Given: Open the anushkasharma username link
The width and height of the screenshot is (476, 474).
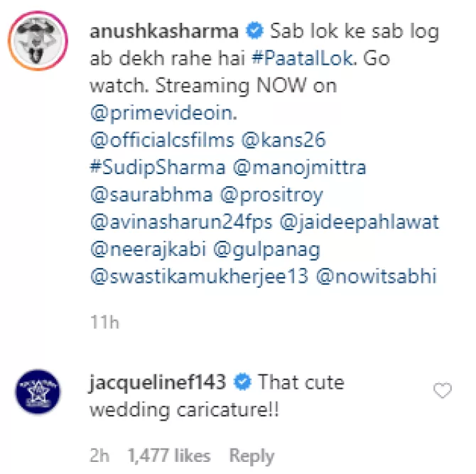Looking at the screenshot, I should pos(164,31).
